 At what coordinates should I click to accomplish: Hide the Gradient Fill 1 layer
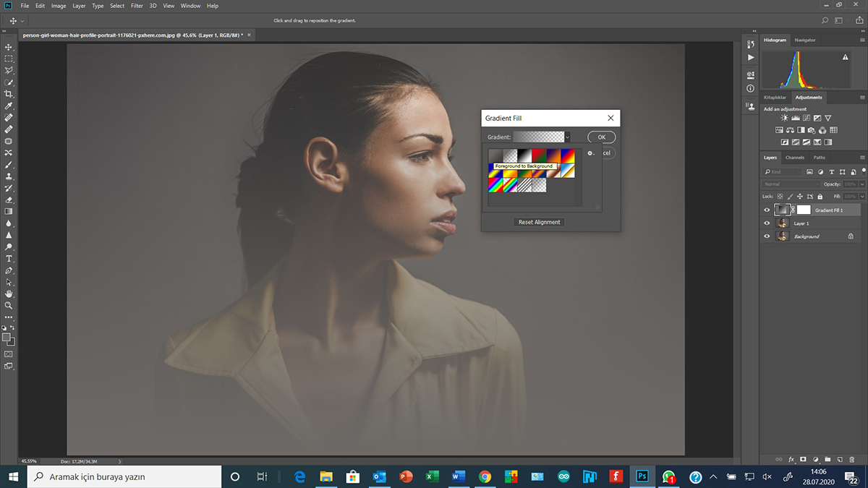(x=767, y=210)
